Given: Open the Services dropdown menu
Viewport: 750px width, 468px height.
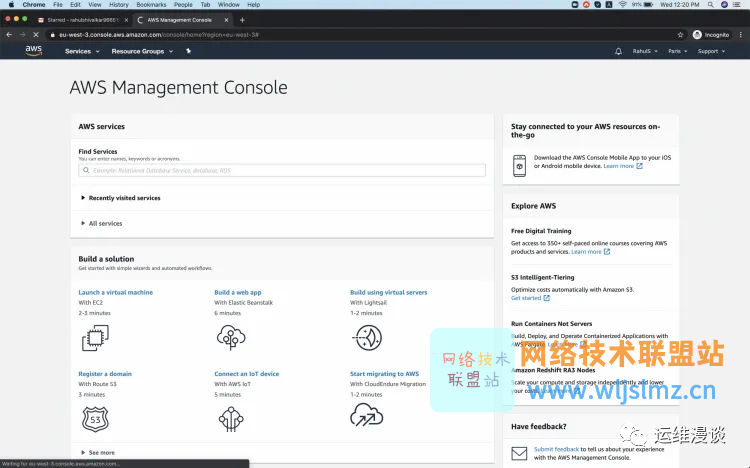Looking at the screenshot, I should coord(82,51).
